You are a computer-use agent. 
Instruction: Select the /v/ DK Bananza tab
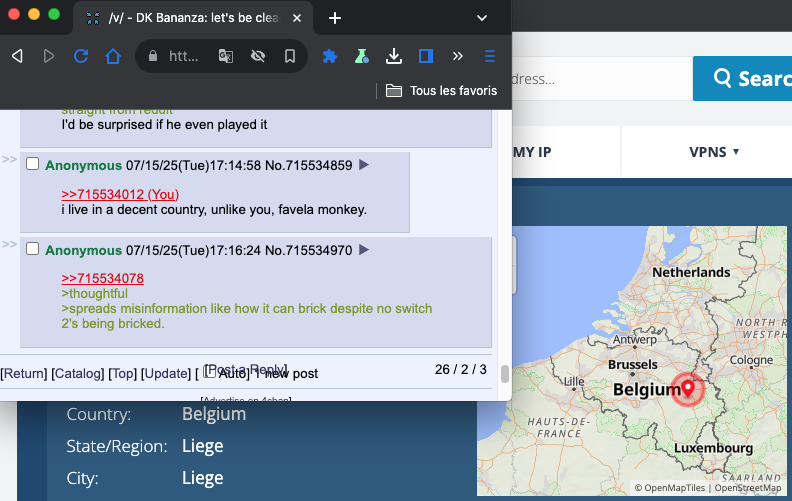(193, 18)
